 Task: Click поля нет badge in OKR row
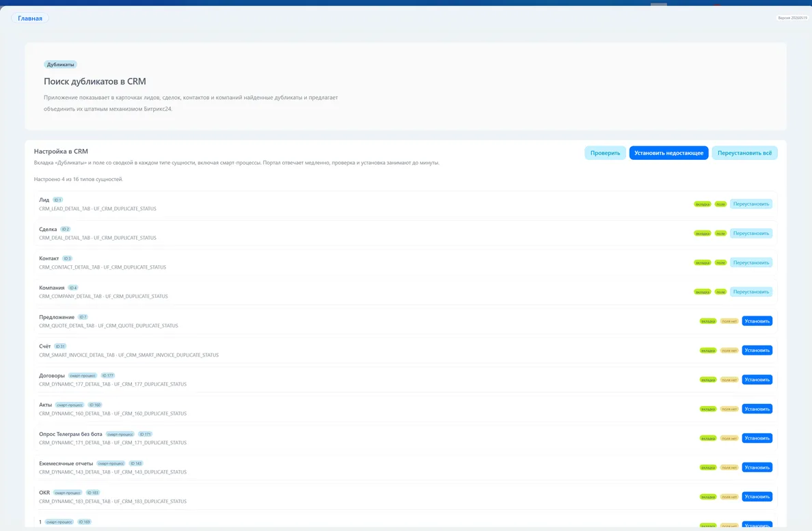pos(729,497)
